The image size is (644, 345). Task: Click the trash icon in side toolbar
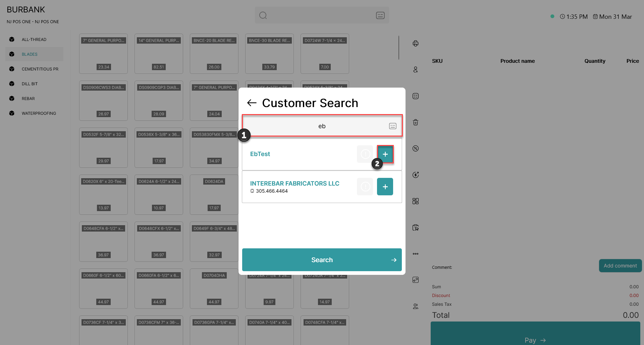pyautogui.click(x=416, y=122)
